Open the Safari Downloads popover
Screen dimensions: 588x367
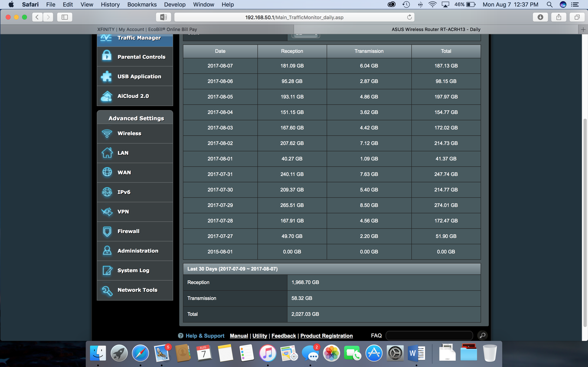(x=540, y=17)
